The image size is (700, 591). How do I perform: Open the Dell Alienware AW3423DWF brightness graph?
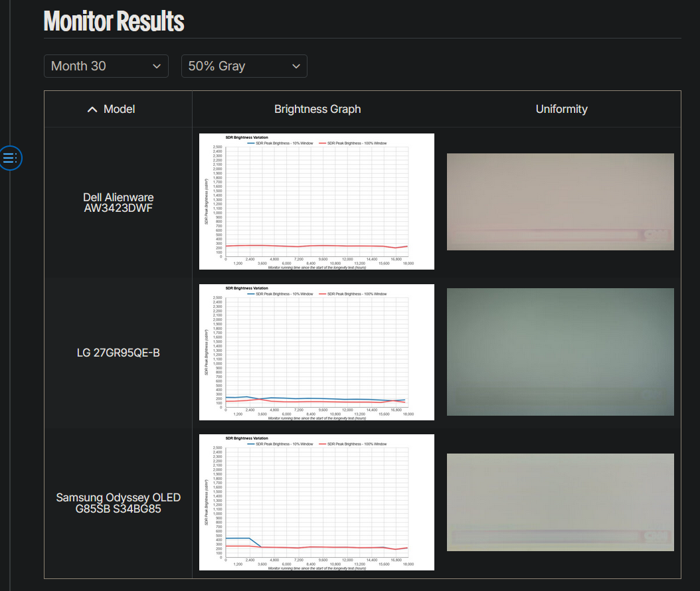[317, 201]
